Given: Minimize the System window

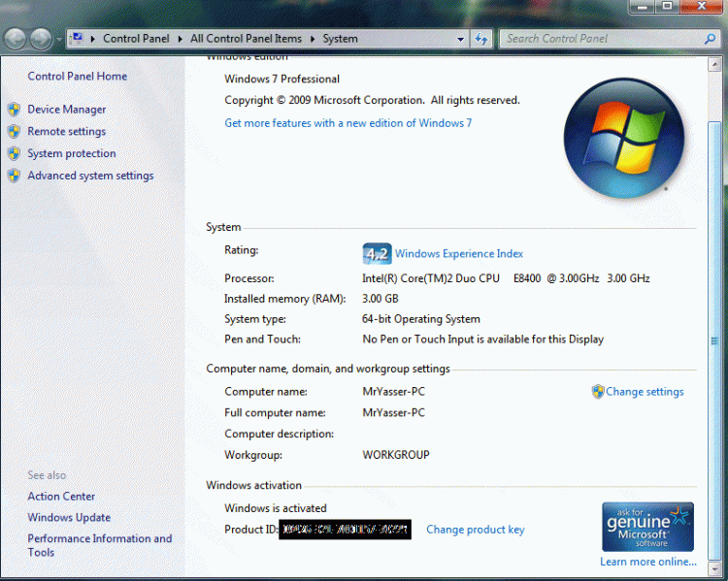Looking at the screenshot, I should [x=643, y=6].
